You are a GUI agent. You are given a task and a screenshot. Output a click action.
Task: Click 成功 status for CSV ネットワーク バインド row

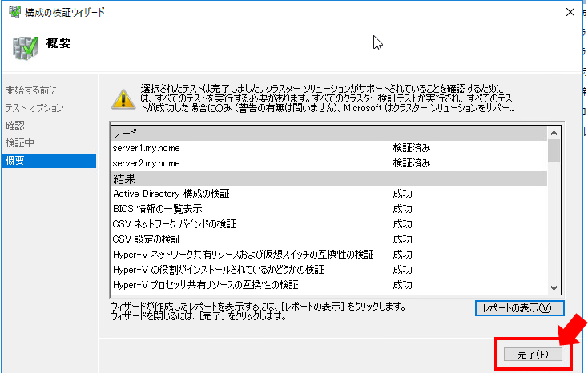(402, 224)
